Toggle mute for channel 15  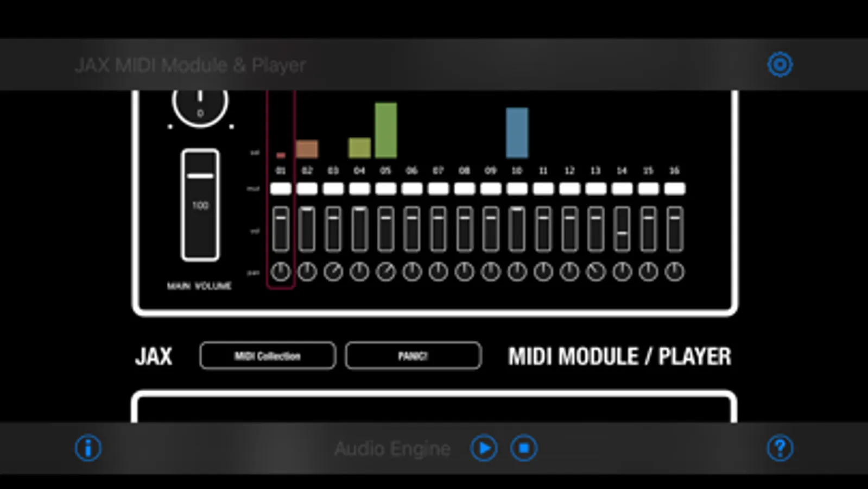click(648, 189)
